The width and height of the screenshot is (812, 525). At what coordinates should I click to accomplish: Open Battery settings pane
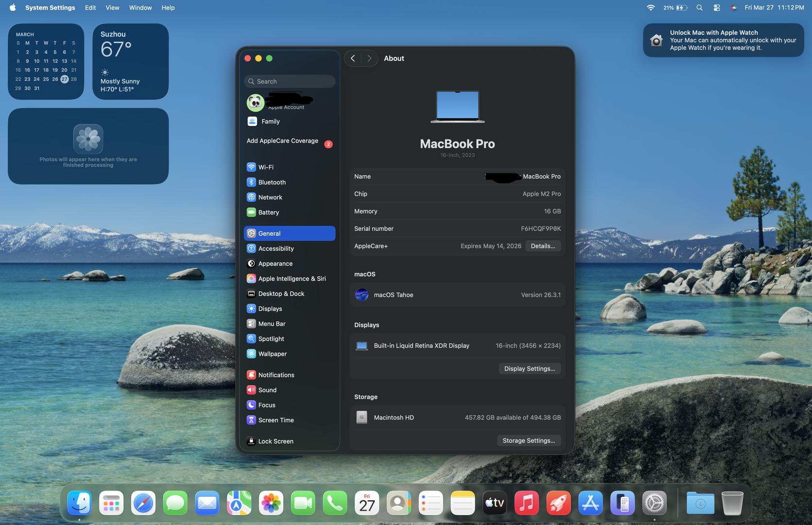268,212
